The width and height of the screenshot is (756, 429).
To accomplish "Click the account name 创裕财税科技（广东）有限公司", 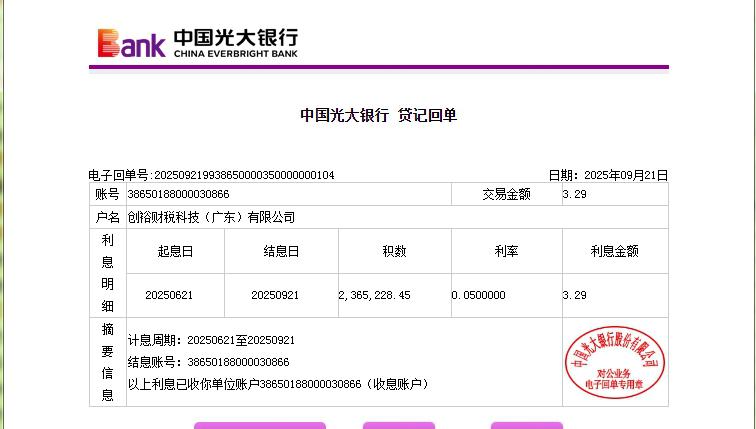I will pos(211,217).
